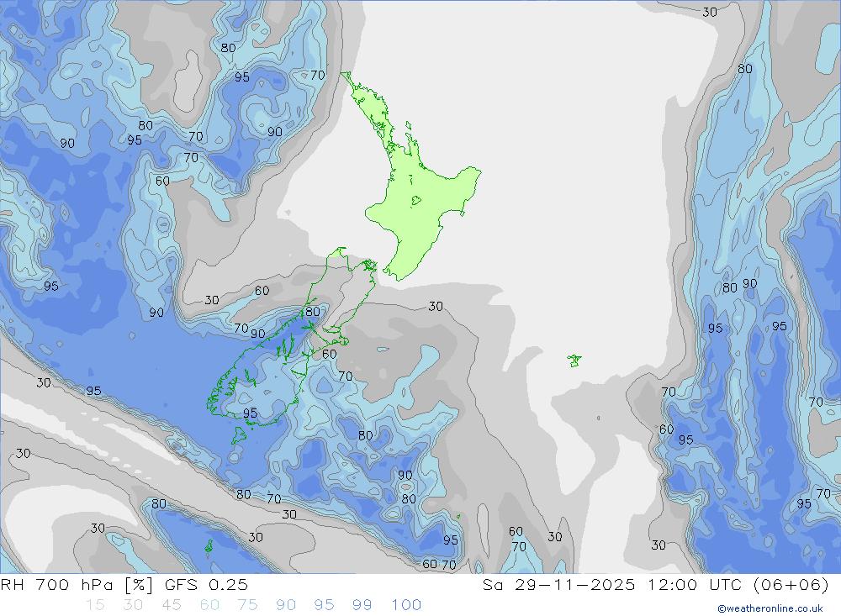Image resolution: width=841 pixels, height=616 pixels.
Task: Click the 'GFS 0.25' model label
Action: click(x=207, y=584)
